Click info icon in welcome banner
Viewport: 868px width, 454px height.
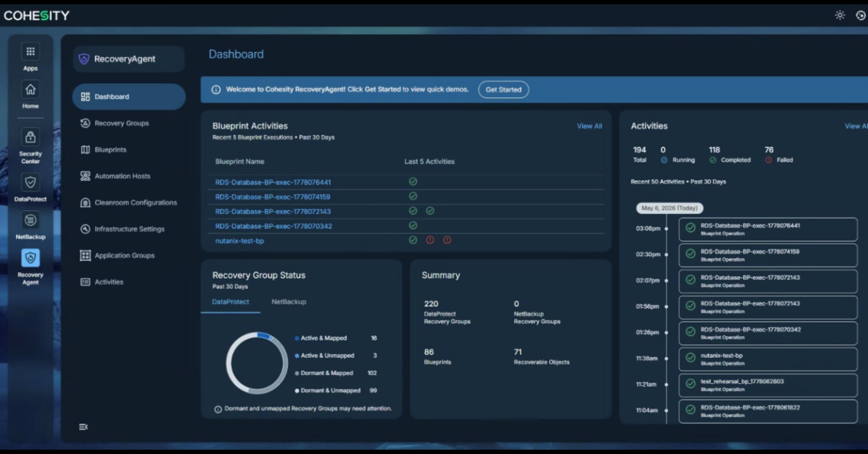(216, 90)
